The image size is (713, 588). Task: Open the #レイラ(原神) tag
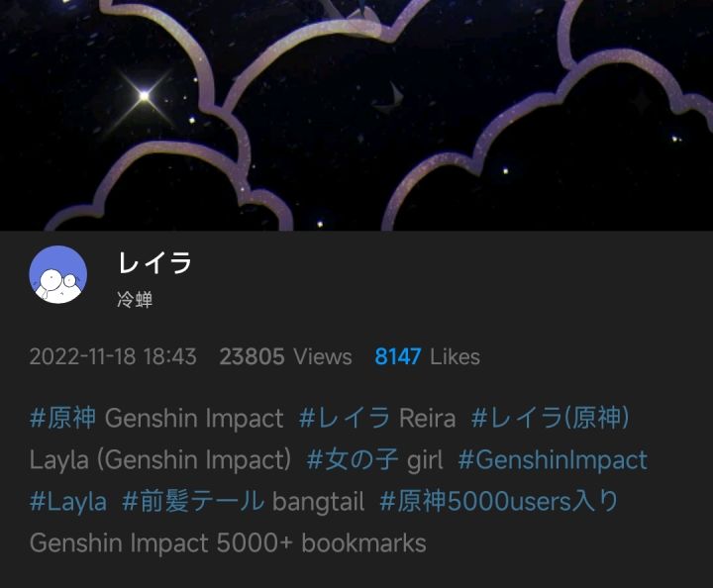tap(551, 418)
